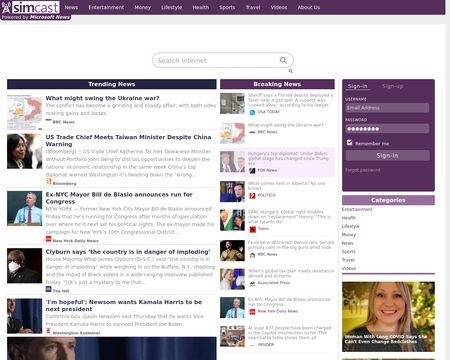Click inside the Search Internet field

[x=217, y=60]
